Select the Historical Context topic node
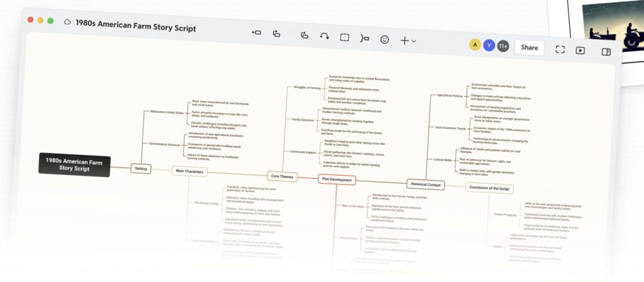 [x=426, y=184]
